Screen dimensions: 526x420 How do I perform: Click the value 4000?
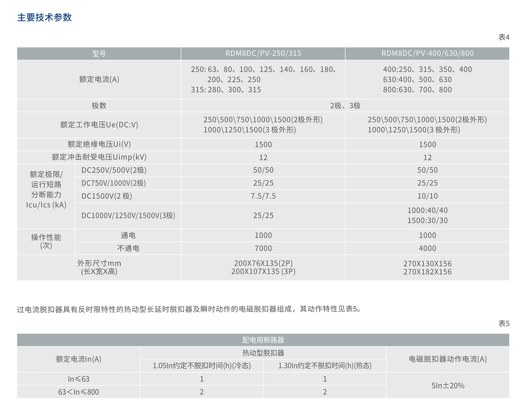[427, 248]
